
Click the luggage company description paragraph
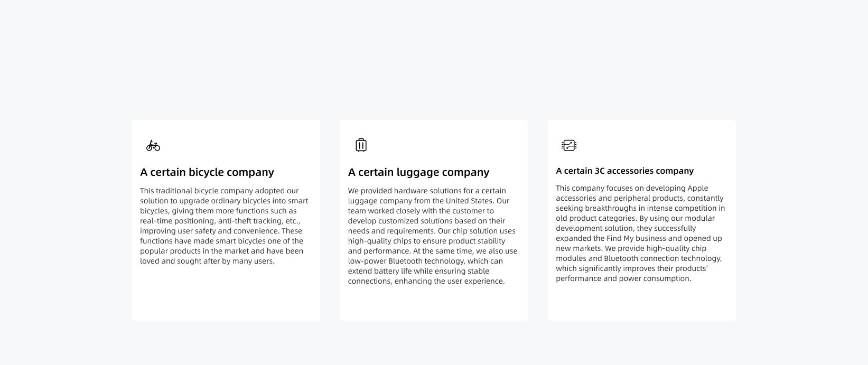click(432, 236)
